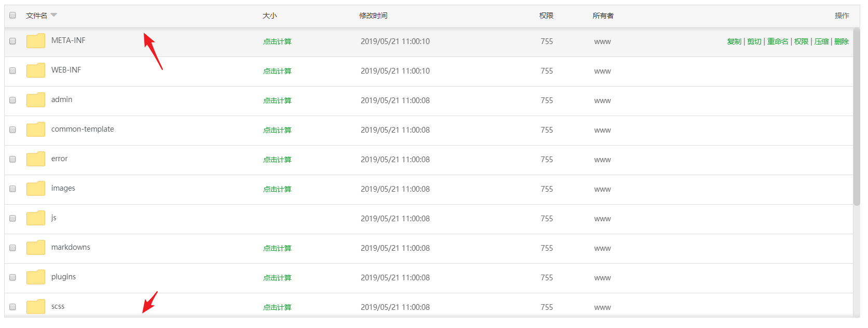Toggle the select-all checkbox in header
This screenshot has height=328, width=868.
click(12, 16)
